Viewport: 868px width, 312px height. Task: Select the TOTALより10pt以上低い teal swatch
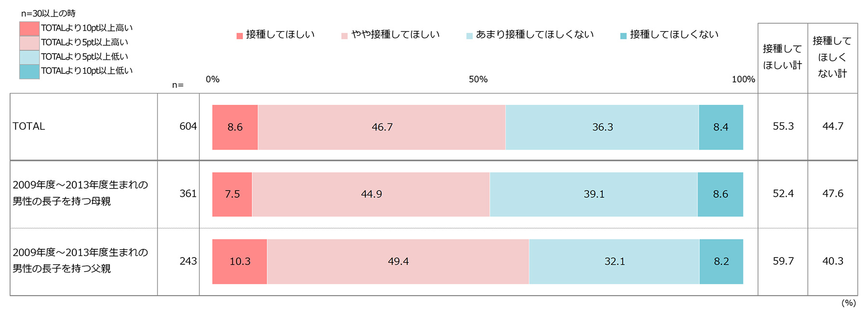point(29,71)
